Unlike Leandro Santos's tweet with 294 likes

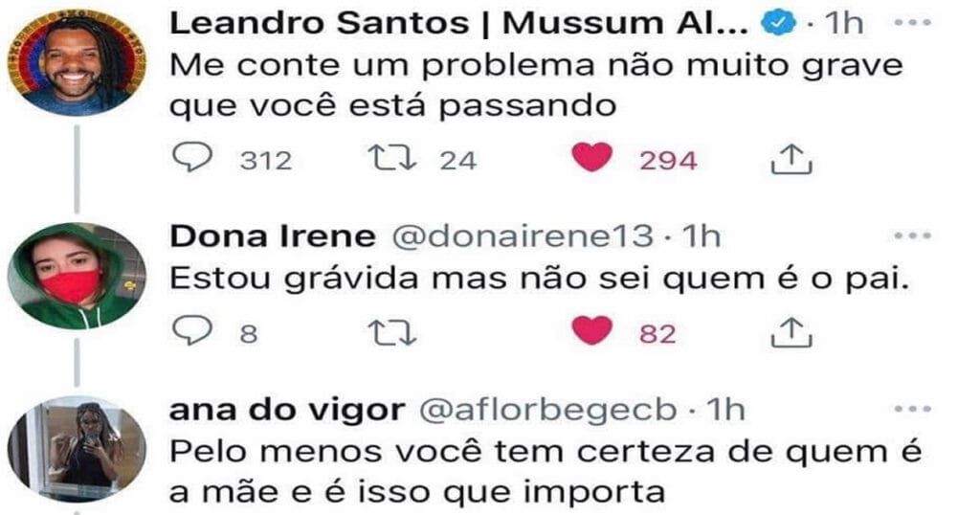click(591, 157)
